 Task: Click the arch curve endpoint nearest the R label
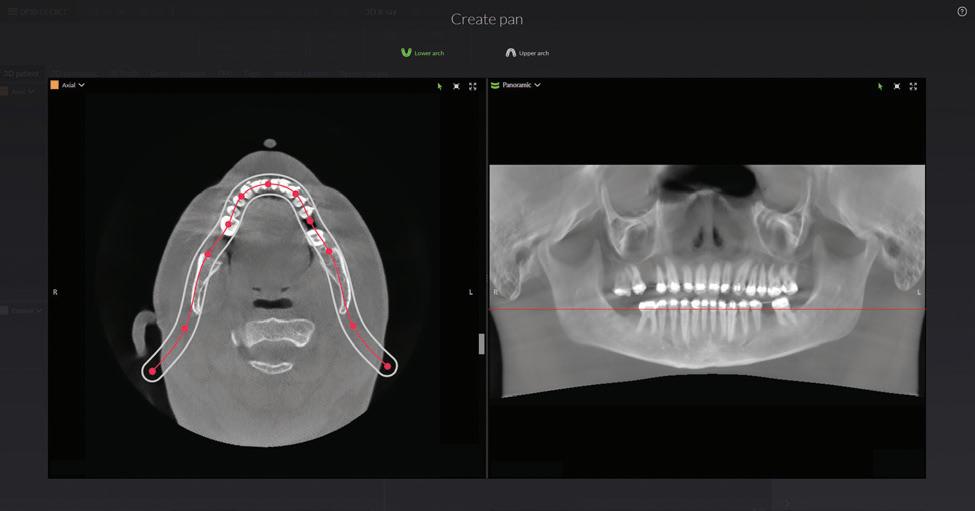152,371
